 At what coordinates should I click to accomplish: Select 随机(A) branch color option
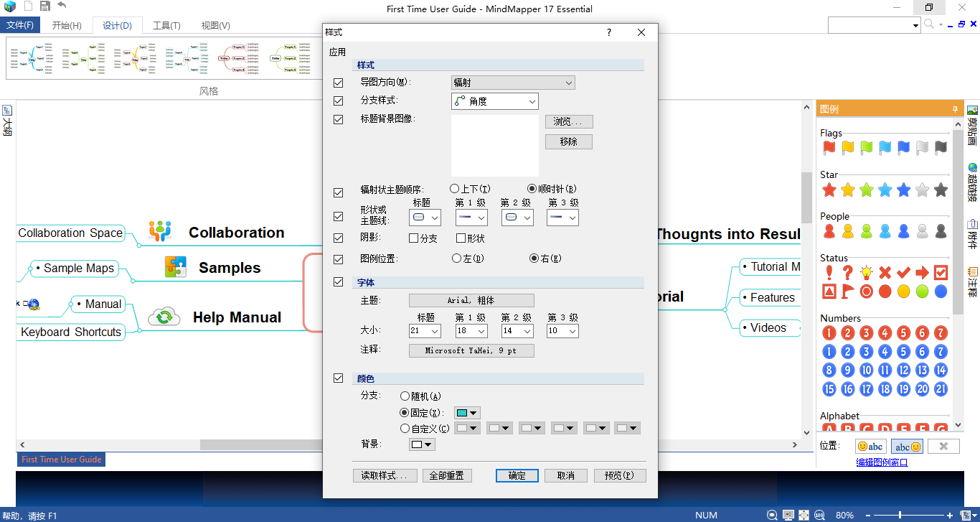pyautogui.click(x=405, y=396)
